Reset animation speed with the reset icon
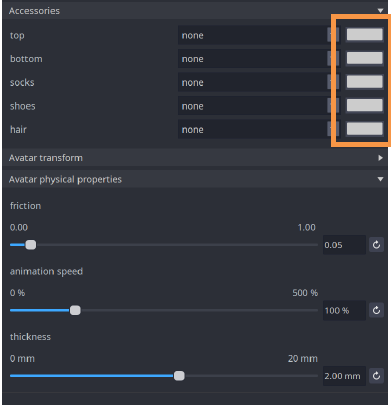Screen dimensions: 391x405 [376, 310]
